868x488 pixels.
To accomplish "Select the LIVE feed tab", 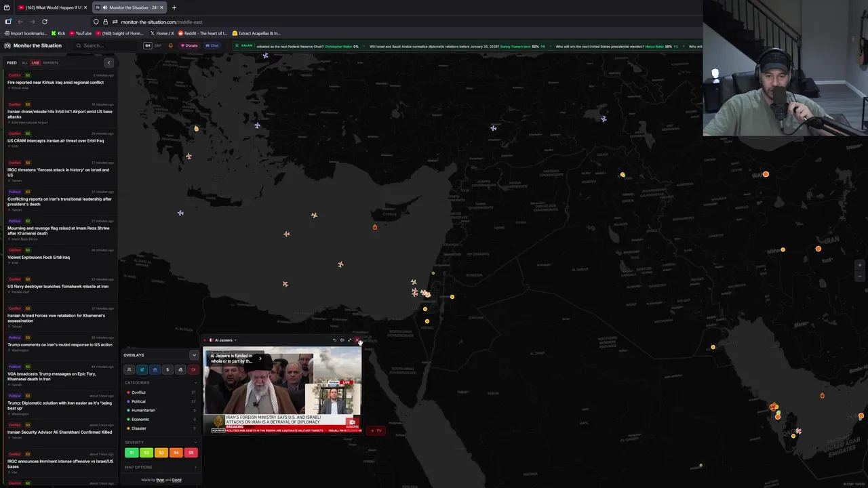I will [x=35, y=63].
